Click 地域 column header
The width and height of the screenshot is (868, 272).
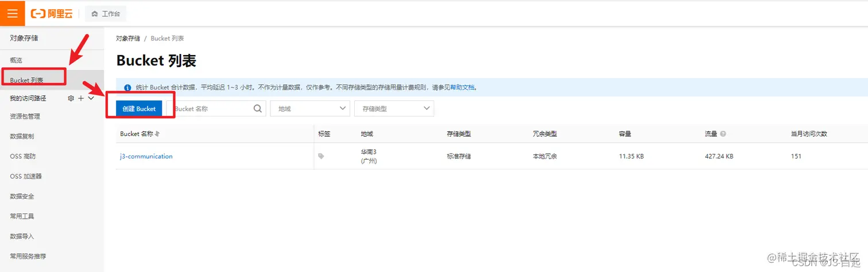367,134
